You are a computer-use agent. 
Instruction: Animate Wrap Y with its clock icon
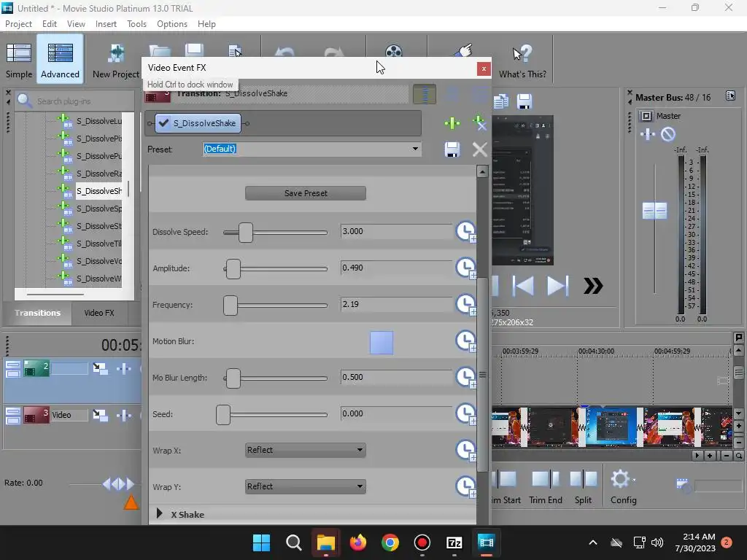pyautogui.click(x=466, y=486)
